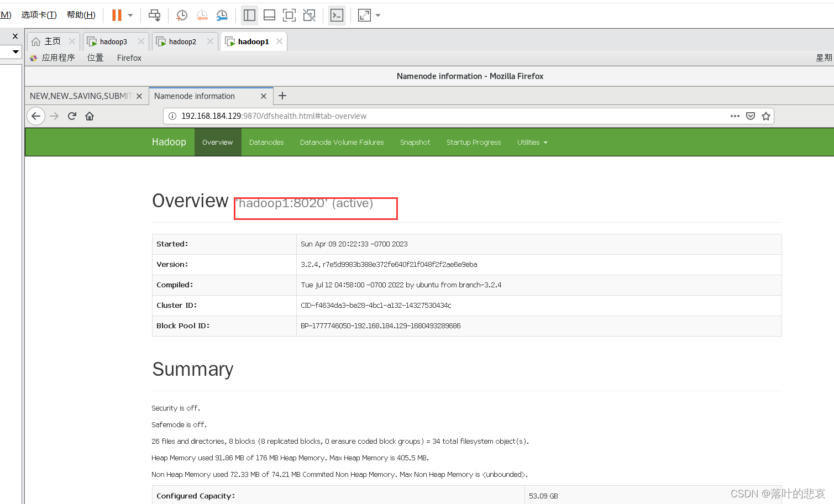Close the NEW,NEW_SAVING,SUBMIT Firefox tab
Screen dimensions: 834x504
pyautogui.click(x=139, y=96)
